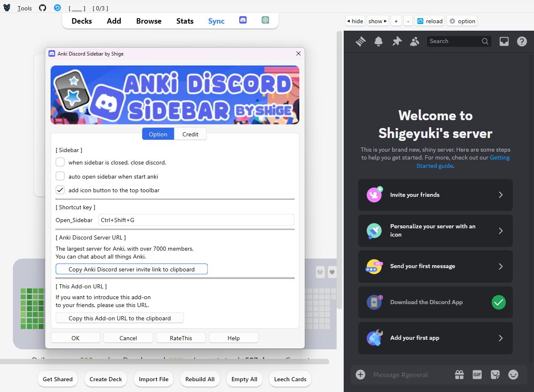Click the Discord icon in Anki toolbar

(243, 20)
